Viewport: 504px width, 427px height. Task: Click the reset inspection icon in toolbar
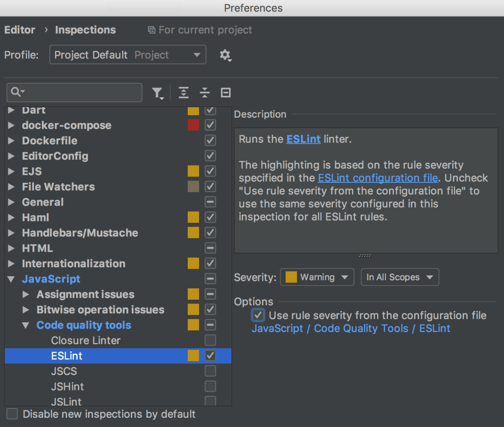(226, 93)
